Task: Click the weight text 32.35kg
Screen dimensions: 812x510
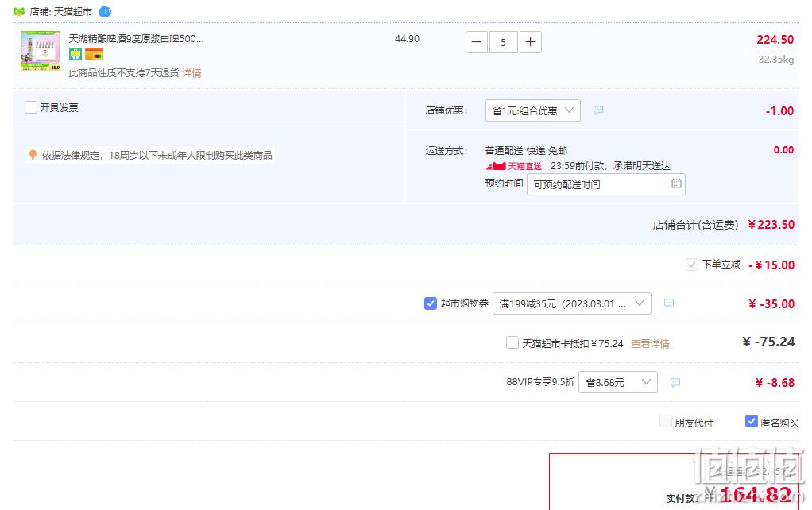Action: [x=775, y=60]
